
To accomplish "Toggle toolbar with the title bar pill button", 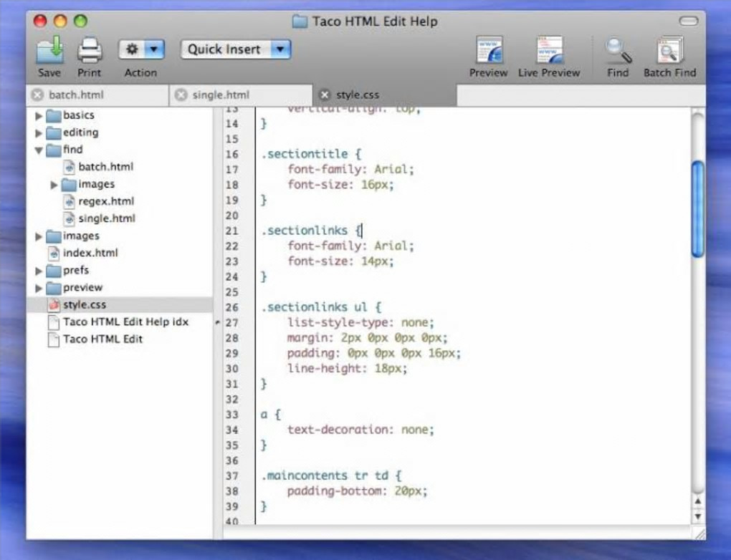I will click(x=688, y=21).
